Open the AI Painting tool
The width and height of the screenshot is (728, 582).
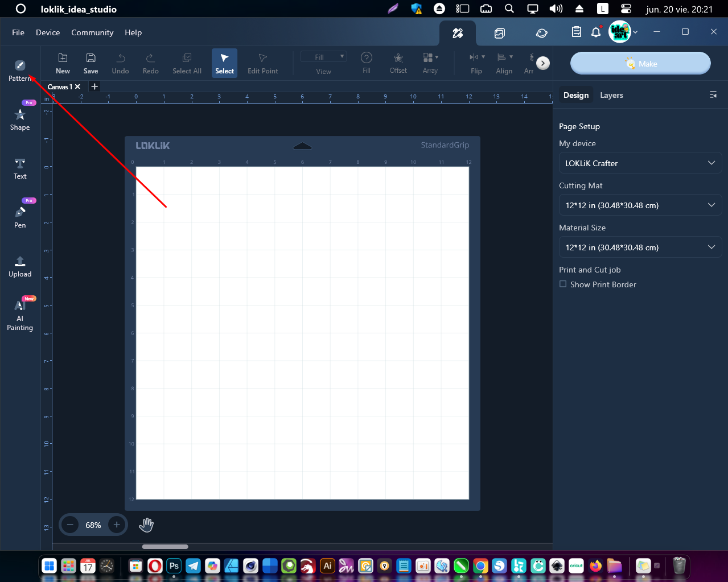pos(20,315)
